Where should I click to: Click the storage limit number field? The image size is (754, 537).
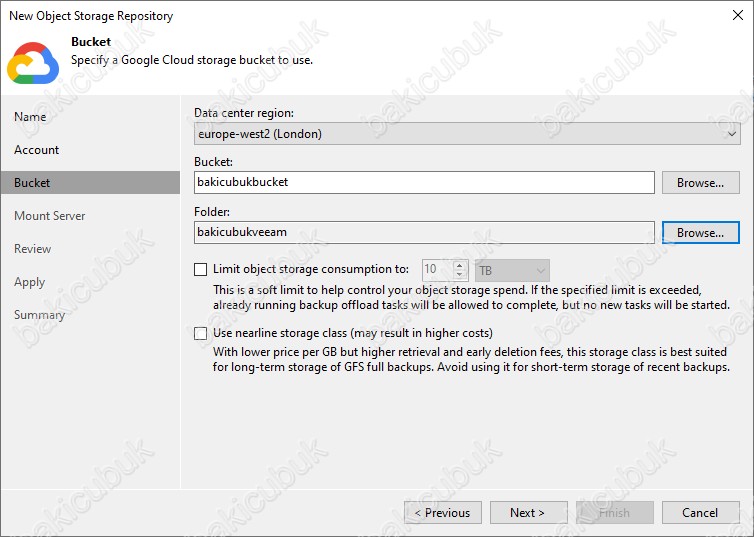click(x=438, y=271)
